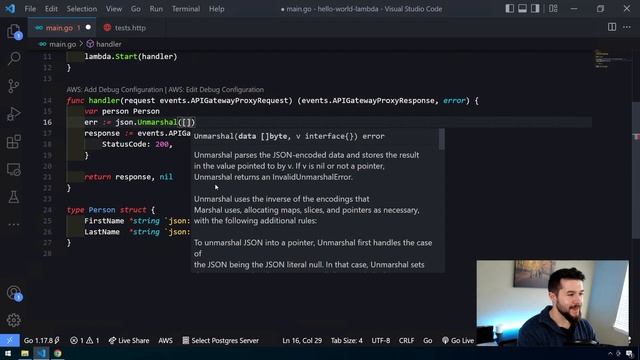The width and height of the screenshot is (640, 360).
Task: Open the Search view in activity bar
Action: pyautogui.click(x=14, y=58)
